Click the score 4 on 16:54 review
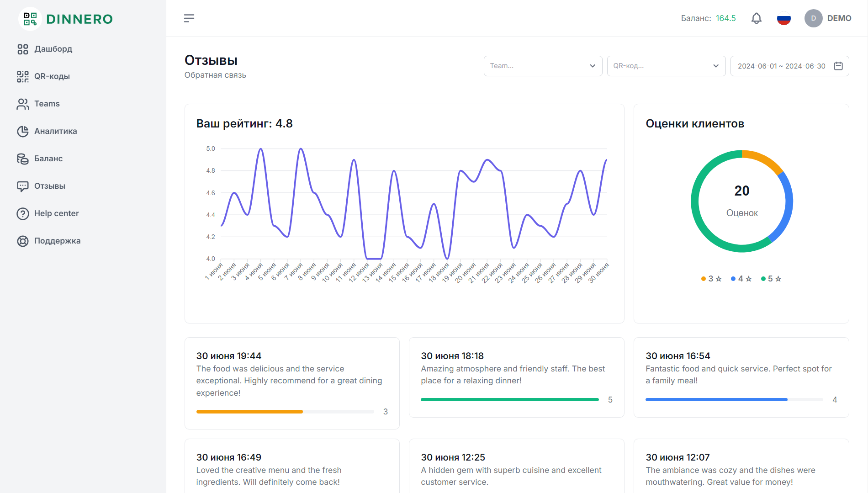Image resolution: width=868 pixels, height=493 pixels. [835, 400]
